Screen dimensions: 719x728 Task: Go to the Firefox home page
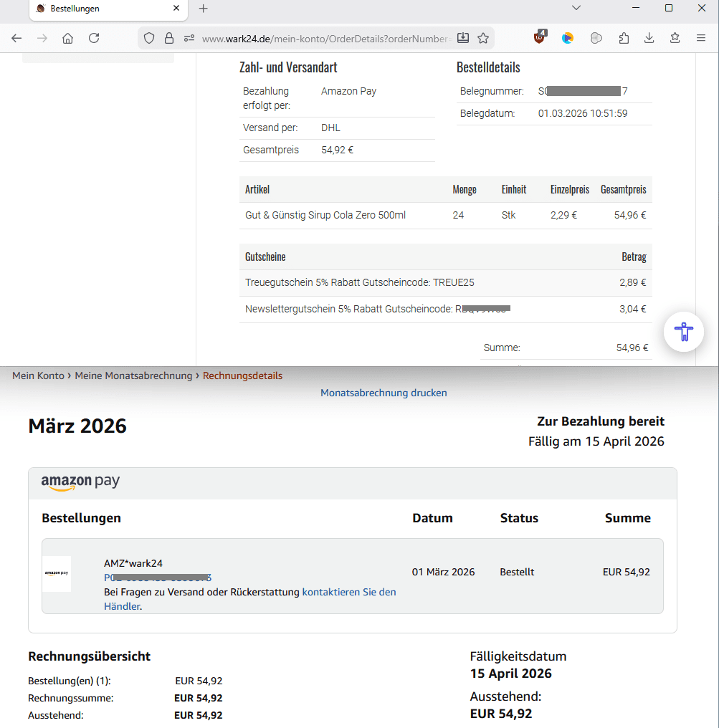(67, 38)
